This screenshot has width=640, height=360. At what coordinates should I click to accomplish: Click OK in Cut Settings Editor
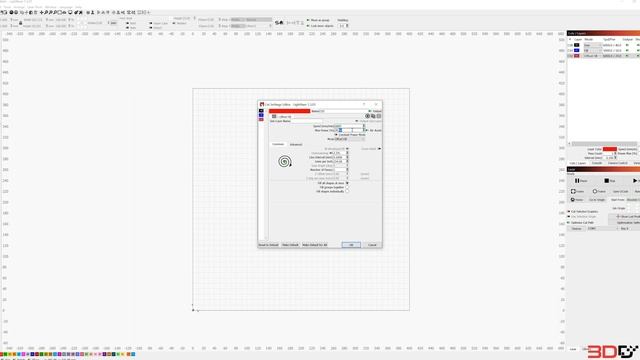coord(351,245)
